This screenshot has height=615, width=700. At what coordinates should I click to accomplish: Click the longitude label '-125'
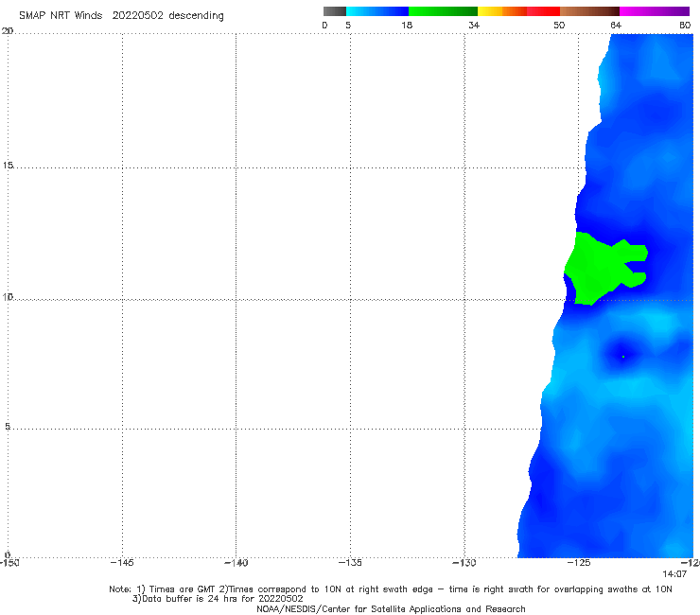(x=579, y=563)
